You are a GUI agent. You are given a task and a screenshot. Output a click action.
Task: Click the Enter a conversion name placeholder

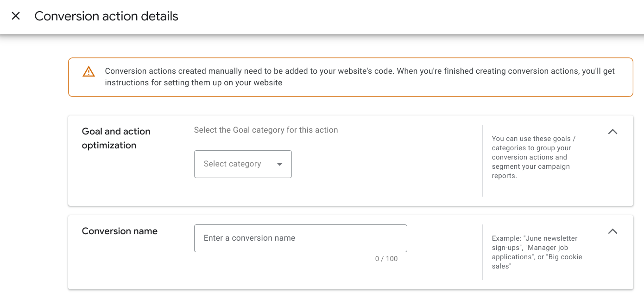point(249,238)
